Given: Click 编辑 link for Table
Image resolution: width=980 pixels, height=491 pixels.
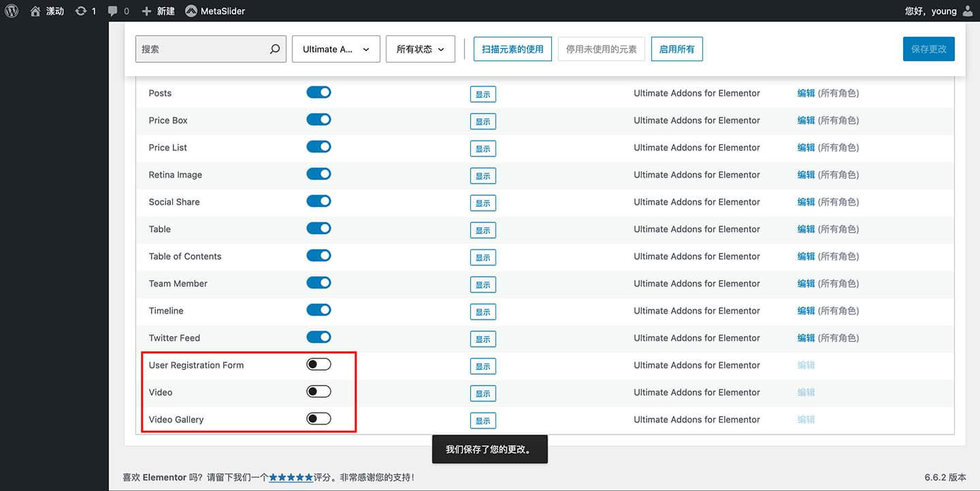Looking at the screenshot, I should pyautogui.click(x=806, y=229).
